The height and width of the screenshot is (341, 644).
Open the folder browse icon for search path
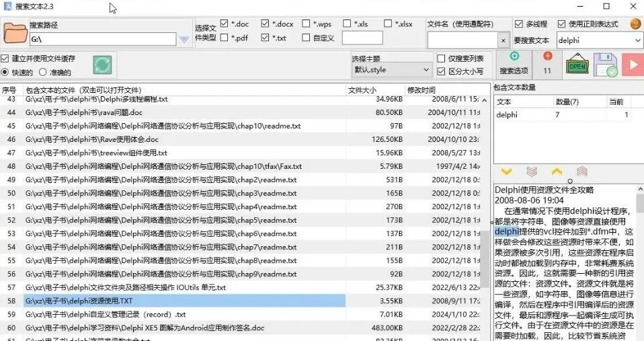click(15, 33)
